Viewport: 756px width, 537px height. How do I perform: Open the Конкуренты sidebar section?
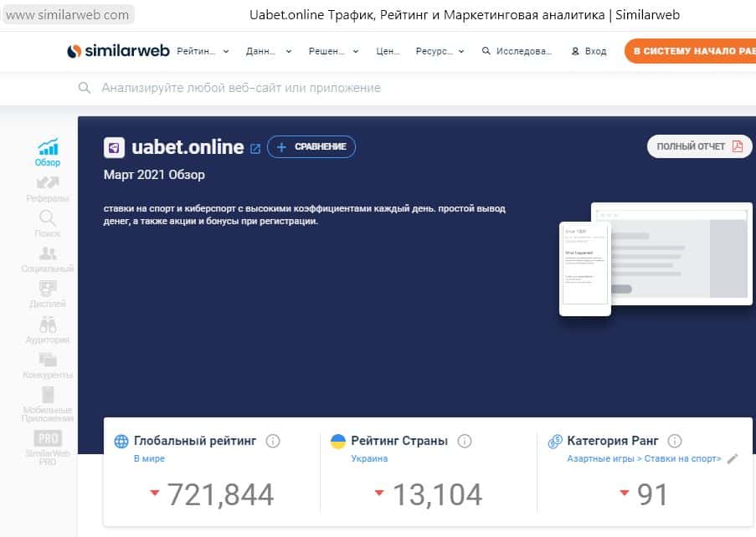[x=47, y=366]
